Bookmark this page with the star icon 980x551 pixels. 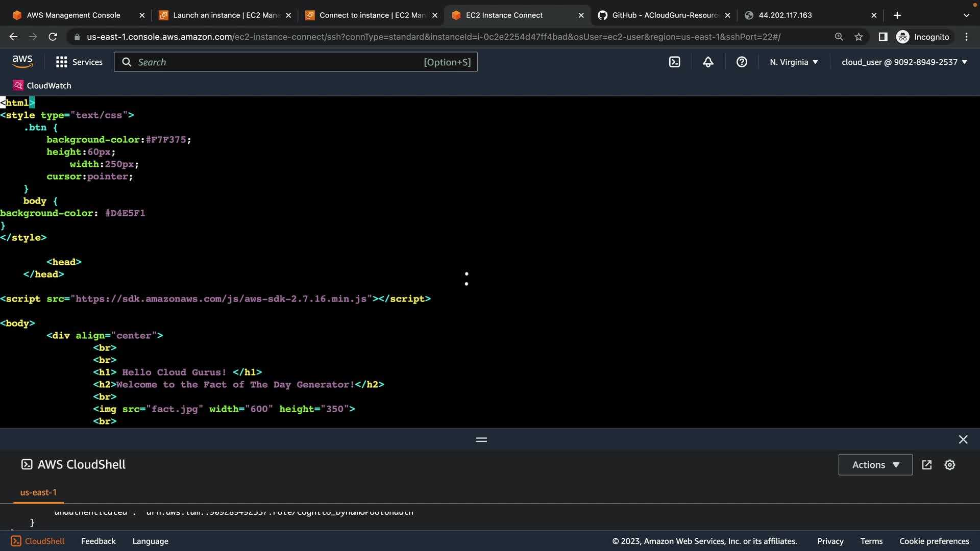(x=859, y=37)
